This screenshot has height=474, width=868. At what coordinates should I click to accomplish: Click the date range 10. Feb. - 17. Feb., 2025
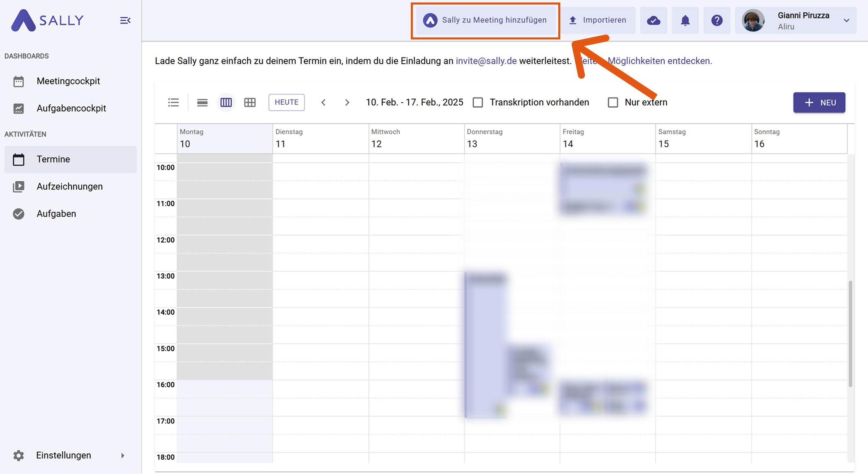click(414, 102)
